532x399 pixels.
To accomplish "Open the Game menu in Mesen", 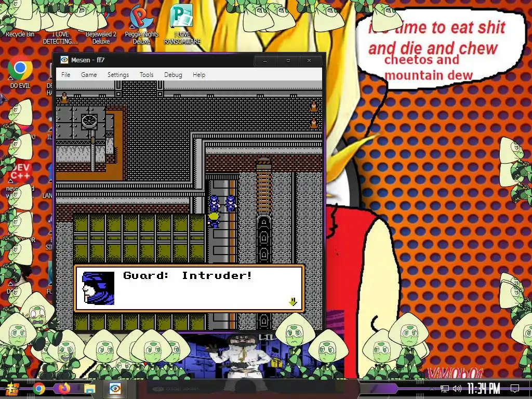I will click(89, 75).
